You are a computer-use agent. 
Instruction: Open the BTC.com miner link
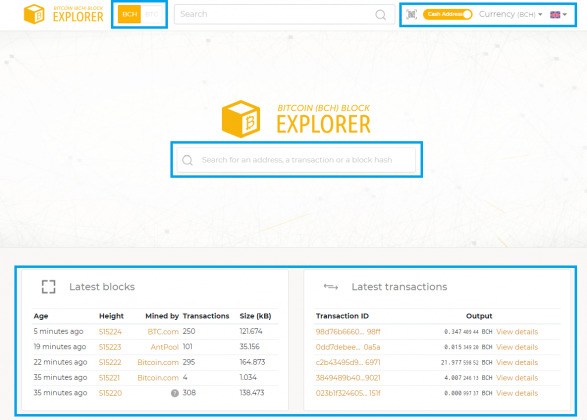(x=163, y=332)
